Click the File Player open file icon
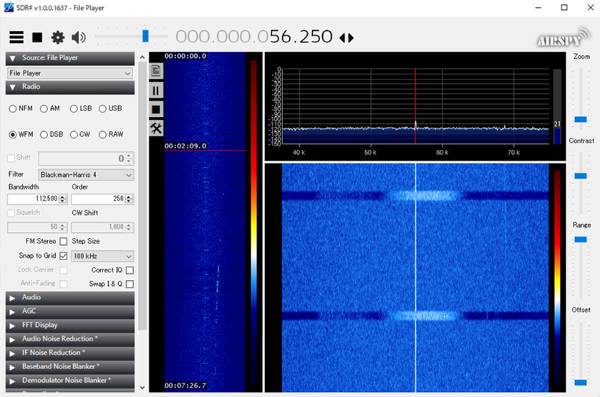Image resolution: width=600 pixels, height=397 pixels. point(156,71)
